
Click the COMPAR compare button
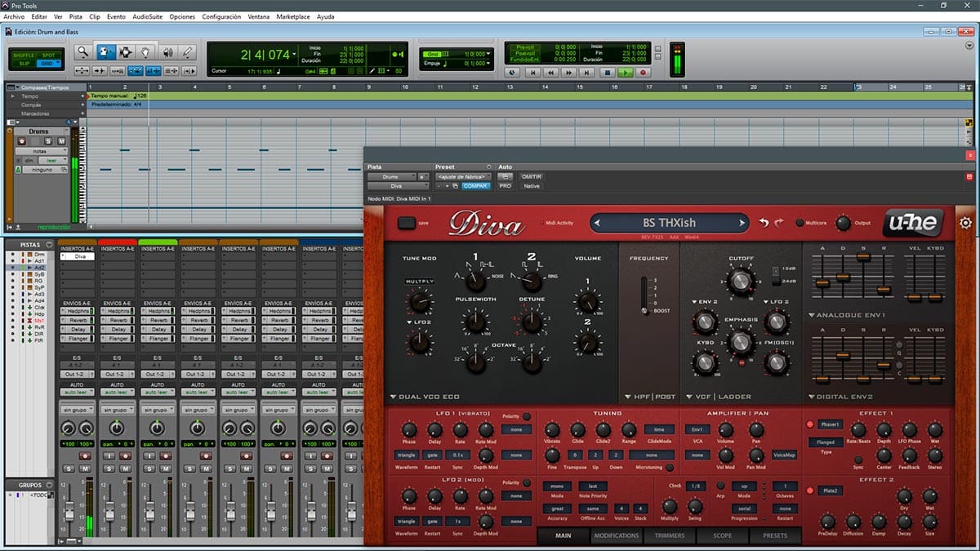click(475, 185)
